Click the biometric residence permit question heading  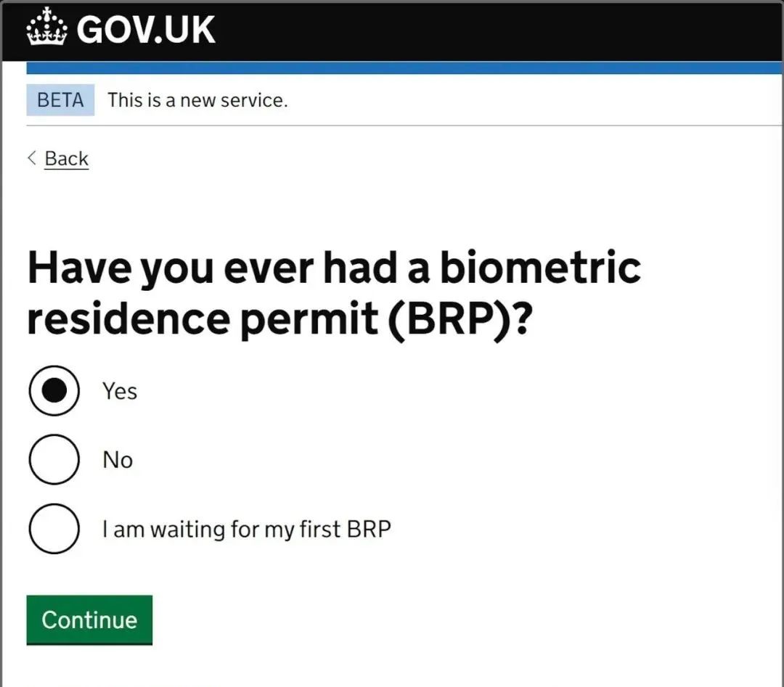[334, 294]
